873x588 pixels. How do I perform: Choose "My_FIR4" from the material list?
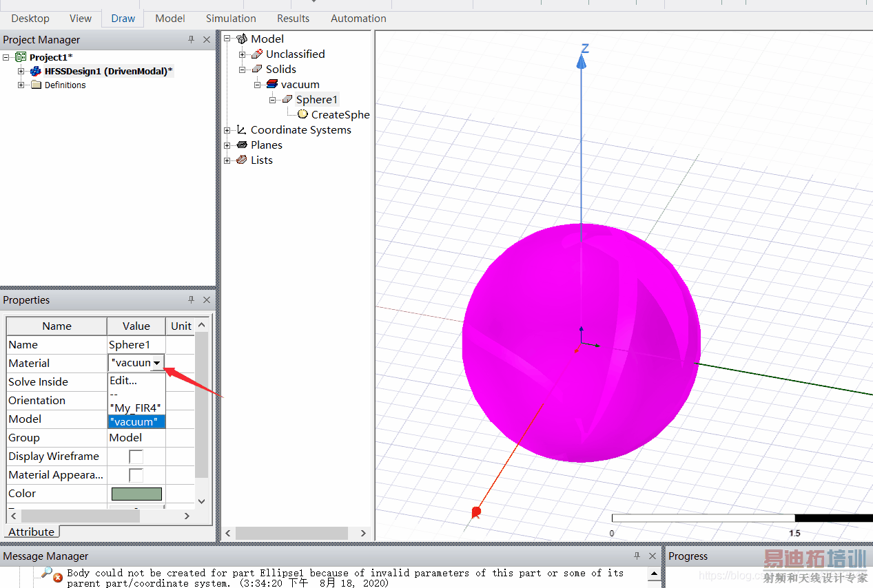(x=135, y=408)
